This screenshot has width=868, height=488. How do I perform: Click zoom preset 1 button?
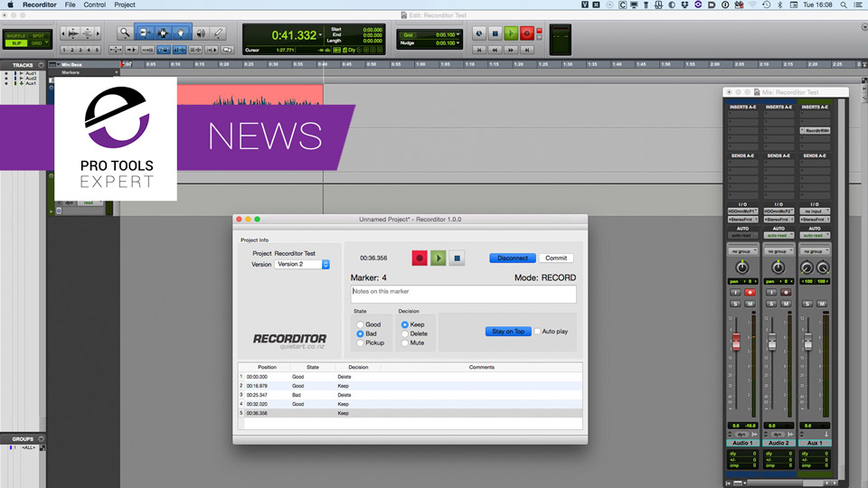pos(64,50)
